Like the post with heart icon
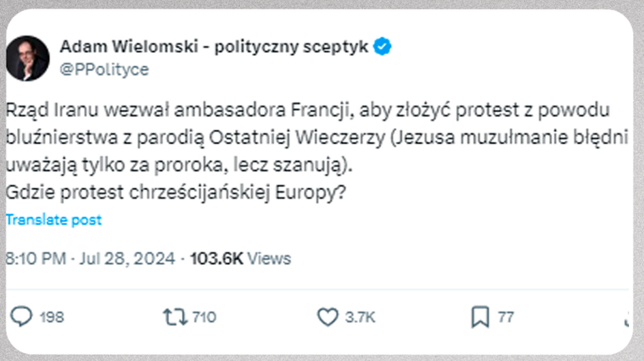 point(328,317)
